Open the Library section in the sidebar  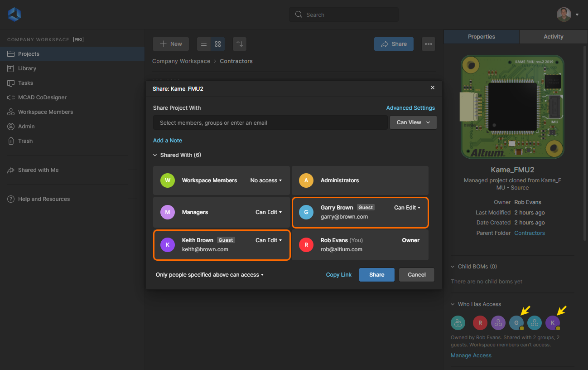pyautogui.click(x=72, y=68)
